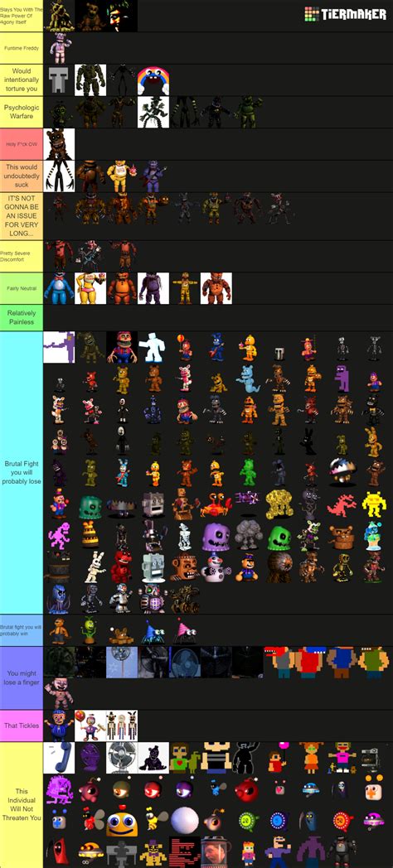Select the gold nugget golem
The width and height of the screenshot is (393, 868).
279,505
